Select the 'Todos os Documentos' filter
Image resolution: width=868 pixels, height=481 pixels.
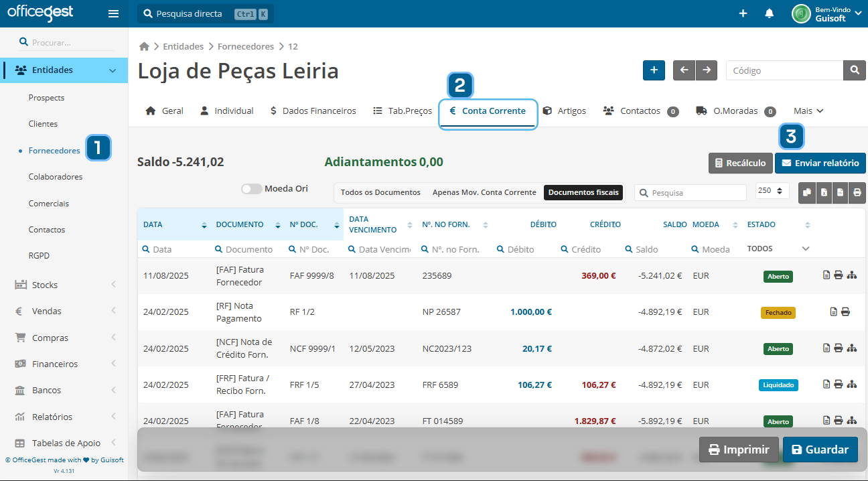[x=380, y=192]
